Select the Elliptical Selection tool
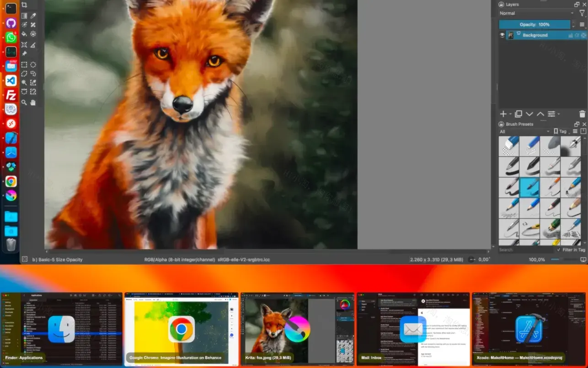588x368 pixels. coord(33,65)
